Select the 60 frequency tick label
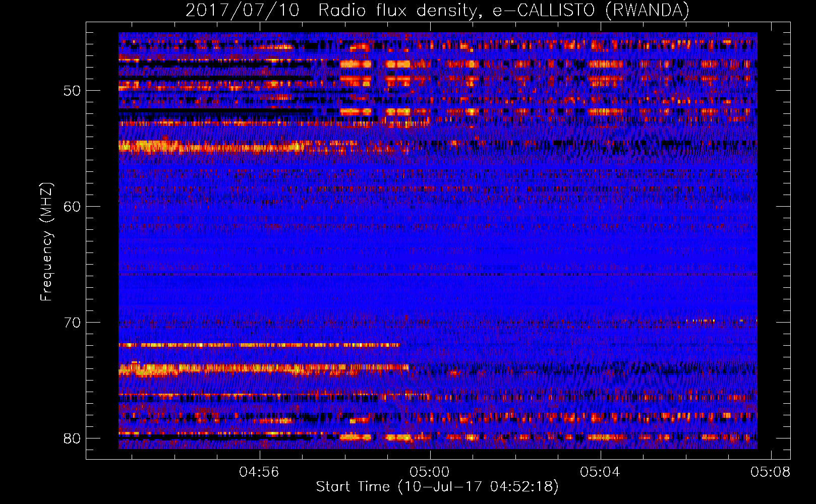This screenshot has width=816, height=504. (x=72, y=207)
